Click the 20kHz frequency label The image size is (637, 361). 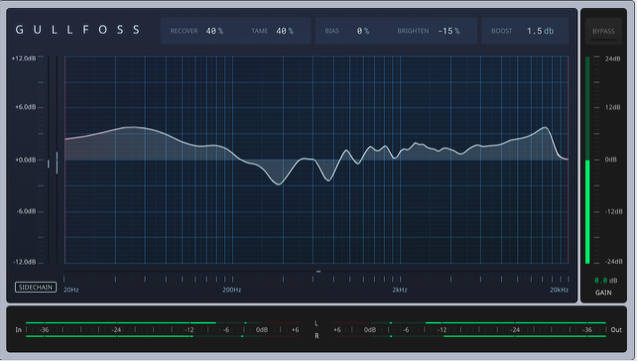click(x=559, y=290)
